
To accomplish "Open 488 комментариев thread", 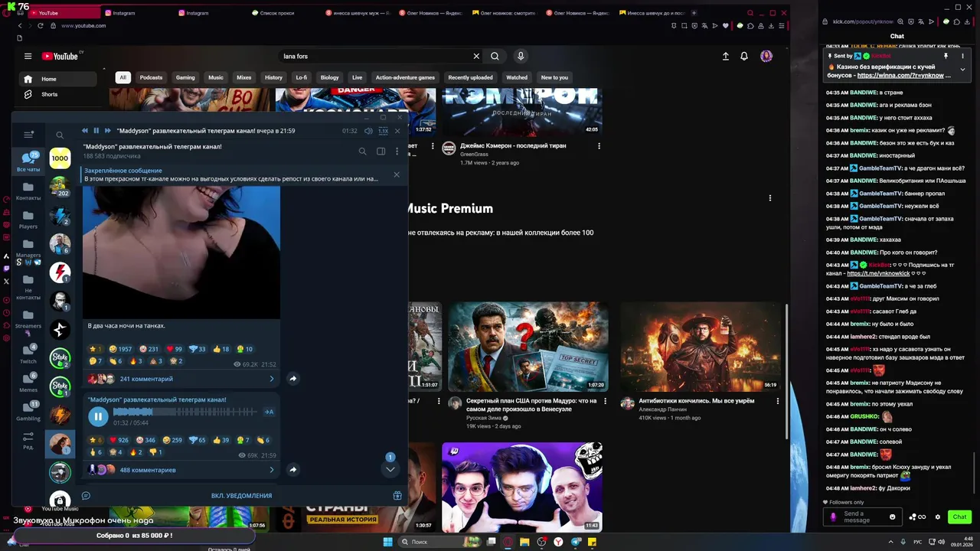I will click(148, 470).
